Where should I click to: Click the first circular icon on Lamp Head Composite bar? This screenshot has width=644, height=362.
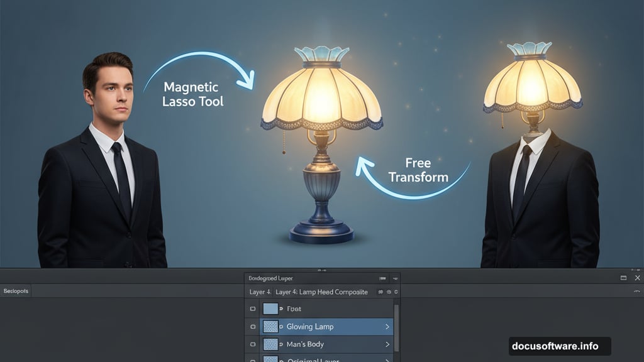(x=380, y=292)
